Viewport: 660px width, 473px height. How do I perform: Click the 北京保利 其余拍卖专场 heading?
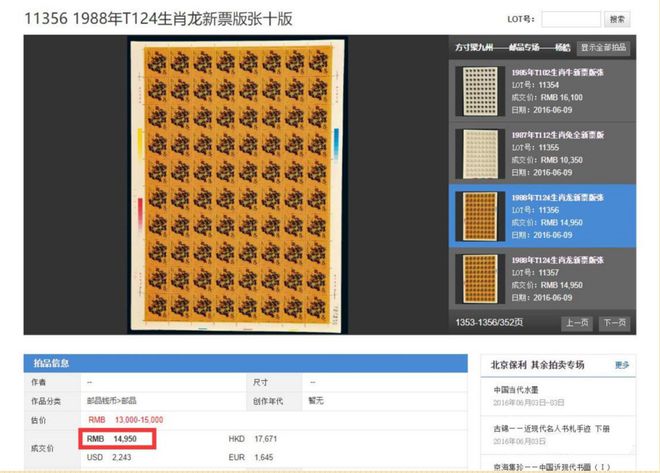pyautogui.click(x=538, y=365)
